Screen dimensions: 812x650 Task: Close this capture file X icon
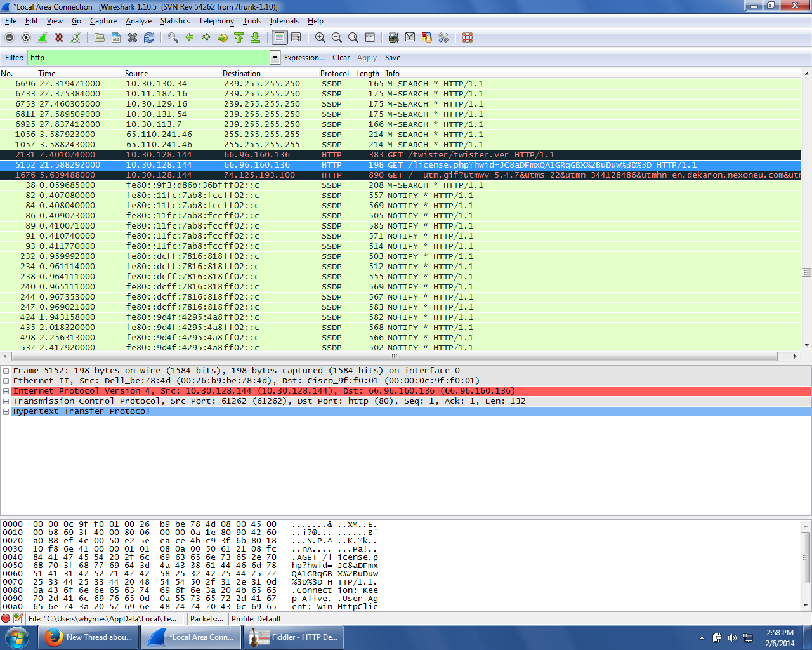coord(133,37)
